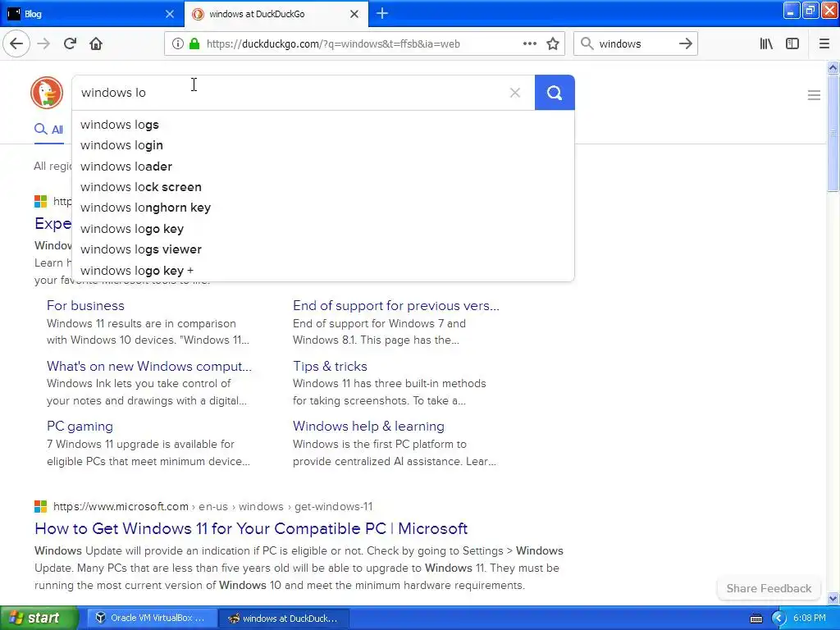Open How to Get Windows 11 result
Image resolution: width=840 pixels, height=630 pixels.
click(x=251, y=529)
